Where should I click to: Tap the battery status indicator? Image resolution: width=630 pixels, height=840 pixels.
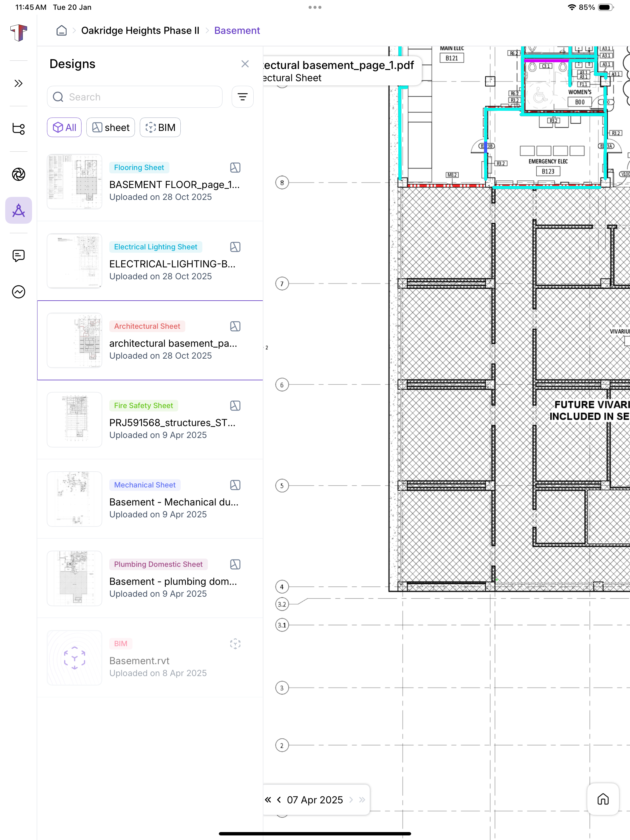click(606, 7)
